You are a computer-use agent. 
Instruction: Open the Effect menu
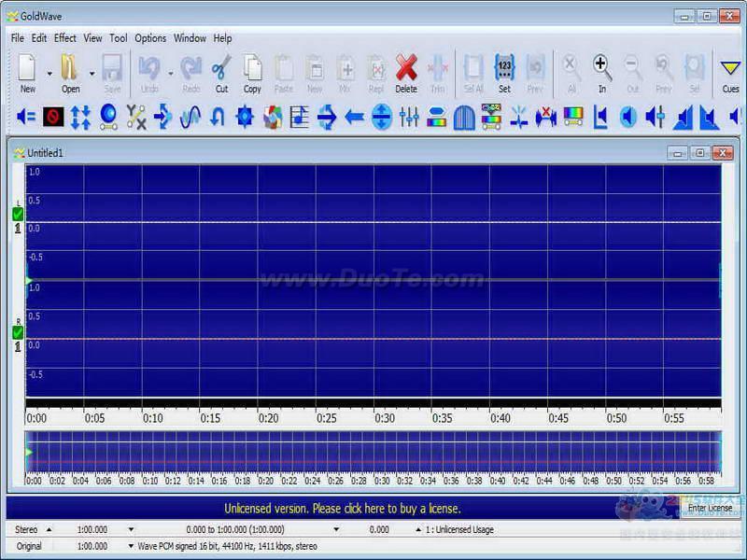pyautogui.click(x=64, y=38)
